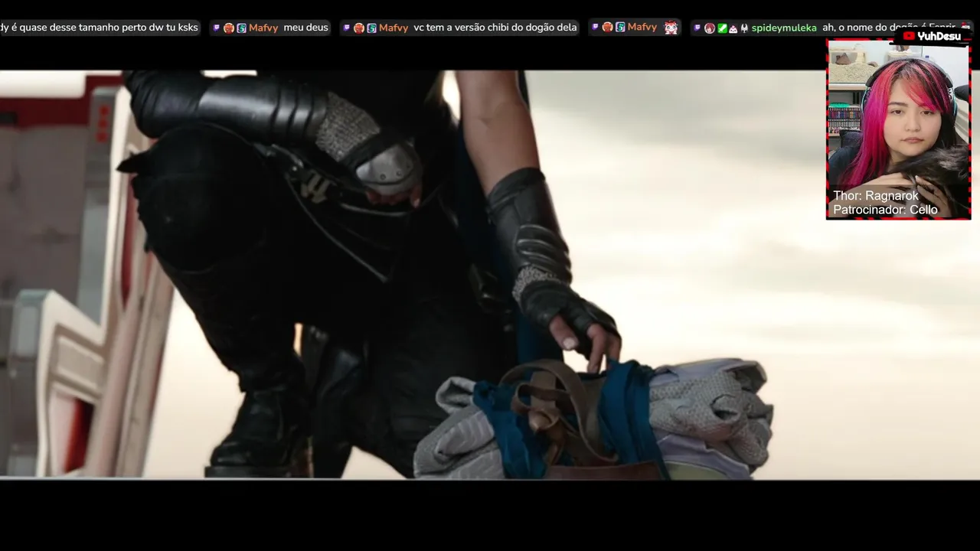Screen dimensions: 980x551
Task: Click Mafvy's avatar badge in 'versão chibi' message
Action: pos(359,28)
